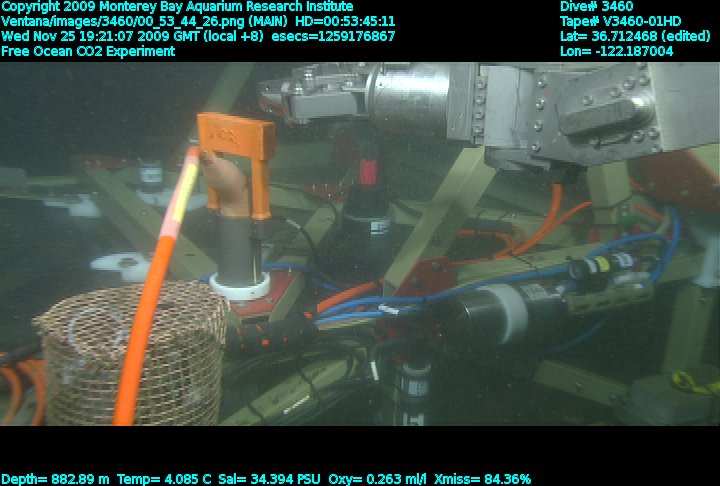
Task: Click the timecode 'HD=00:53:45:11'
Action: point(345,22)
